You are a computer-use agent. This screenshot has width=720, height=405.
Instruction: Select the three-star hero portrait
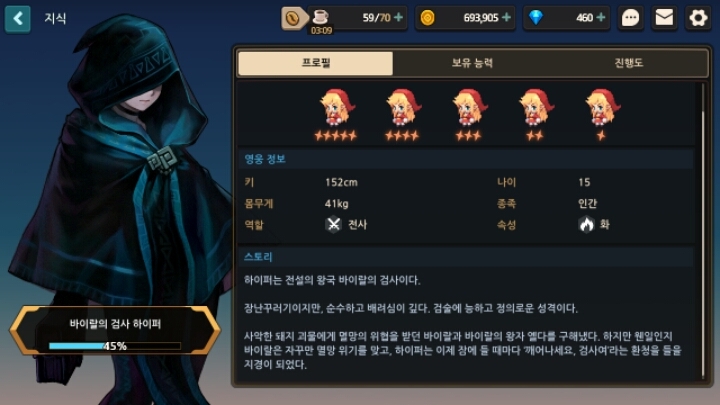tap(468, 114)
